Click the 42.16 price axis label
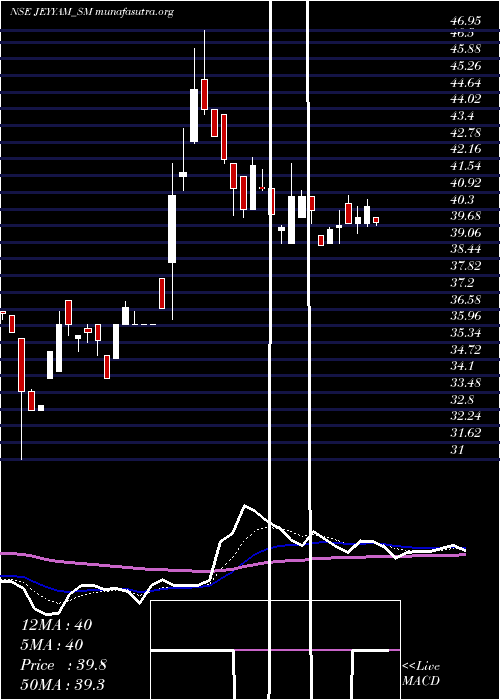 pos(465,150)
